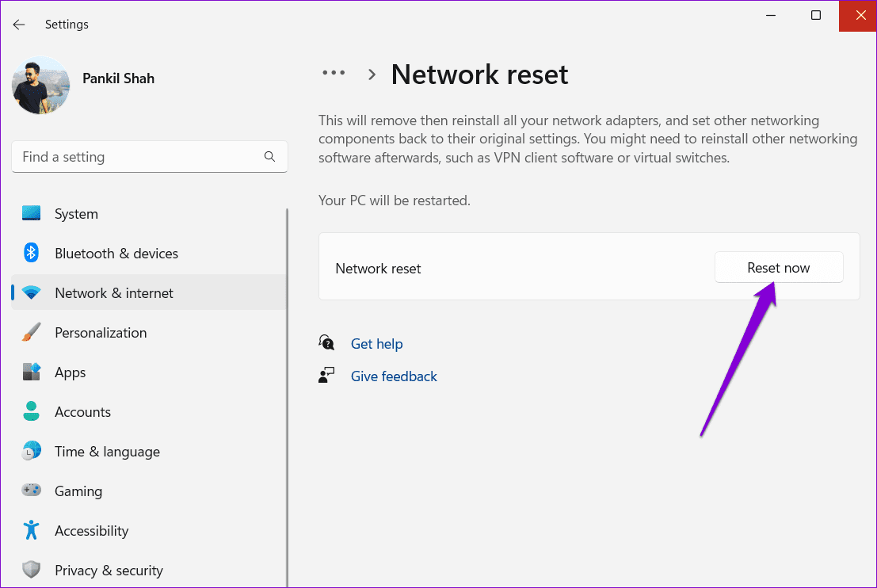Maximize the Settings window
This screenshot has width=877, height=588.
[x=816, y=16]
